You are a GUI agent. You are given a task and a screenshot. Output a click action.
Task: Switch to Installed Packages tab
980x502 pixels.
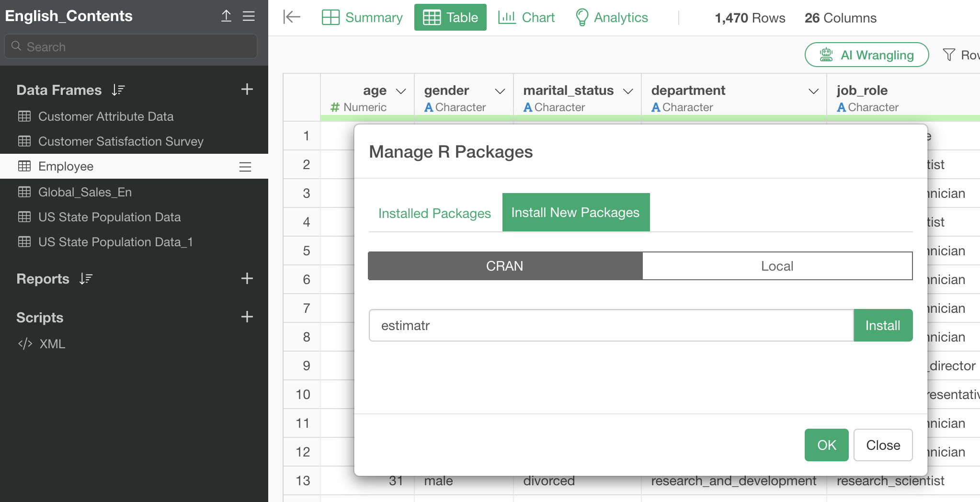(434, 213)
